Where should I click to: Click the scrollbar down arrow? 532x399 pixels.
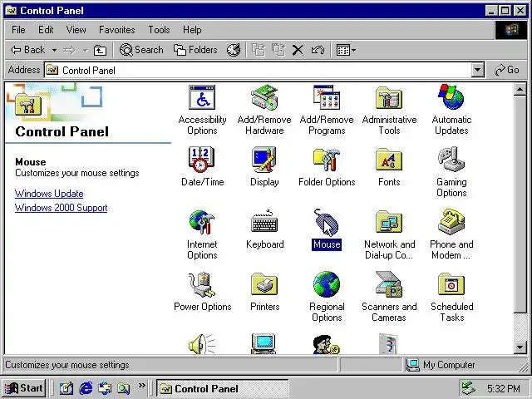coord(520,347)
